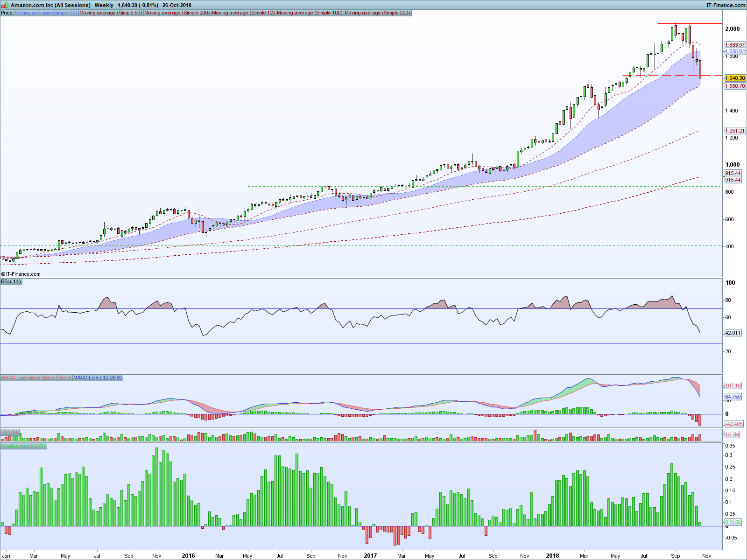Click the candlestick chart icon beside Amazon.com title
Viewport: 747px width, 560px height.
coord(5,5)
